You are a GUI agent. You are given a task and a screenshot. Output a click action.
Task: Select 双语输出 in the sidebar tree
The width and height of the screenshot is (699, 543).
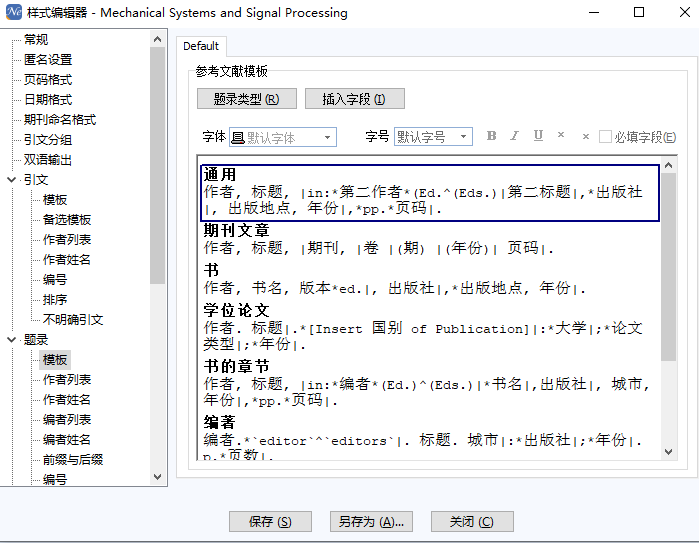pos(48,160)
